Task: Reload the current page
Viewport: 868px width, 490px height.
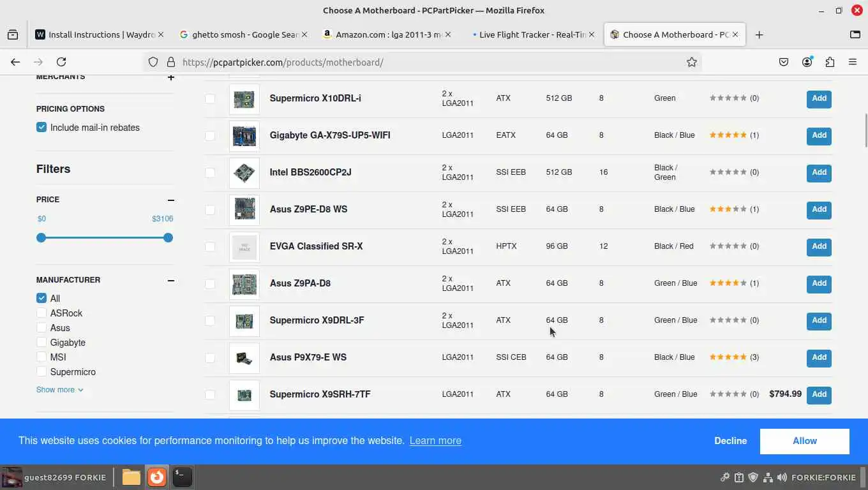Action: (61, 62)
